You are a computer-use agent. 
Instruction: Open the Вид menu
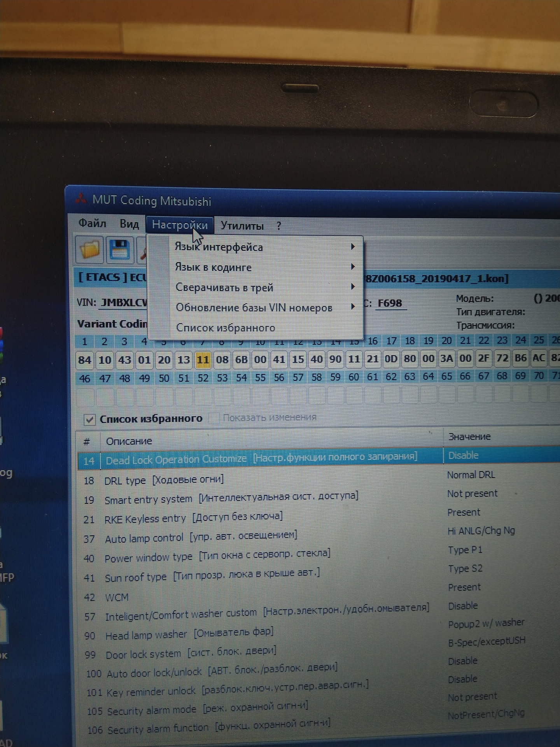point(129,224)
